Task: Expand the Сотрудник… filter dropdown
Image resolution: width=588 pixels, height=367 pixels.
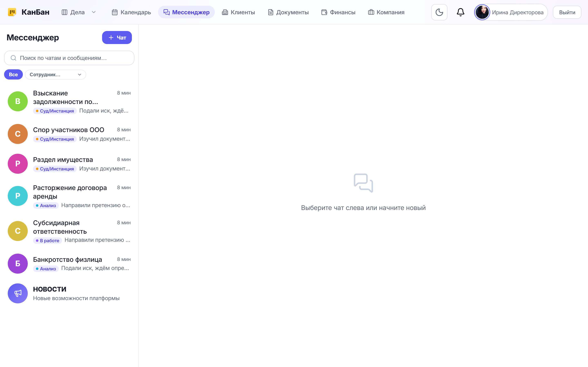Action: click(55, 74)
